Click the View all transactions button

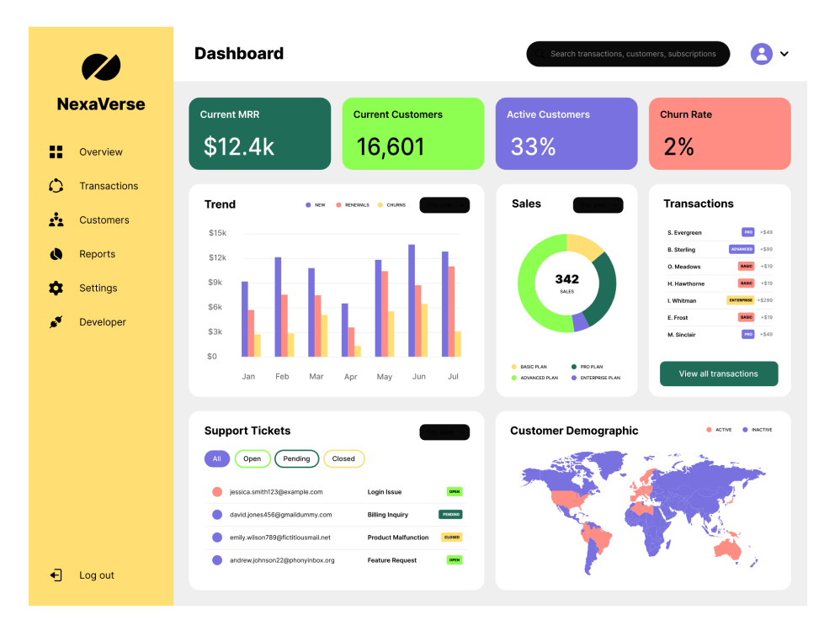718,373
